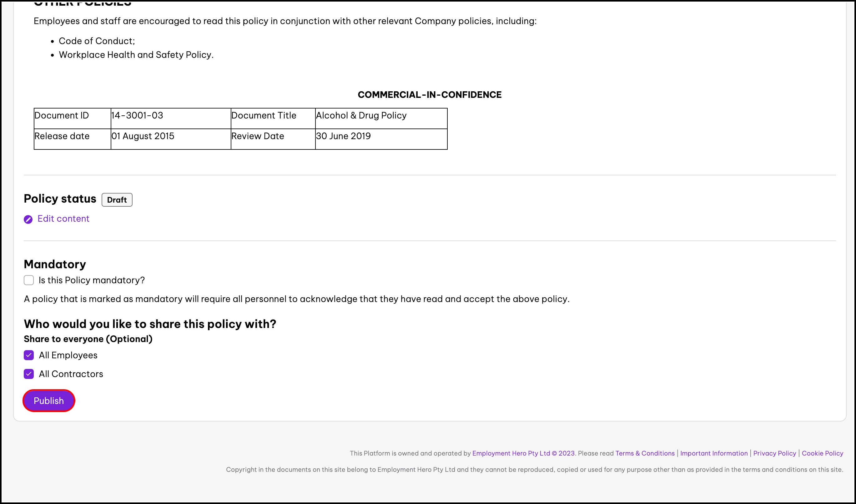Image resolution: width=856 pixels, height=504 pixels.
Task: Open the Cookie Policy footer link
Action: (x=822, y=453)
